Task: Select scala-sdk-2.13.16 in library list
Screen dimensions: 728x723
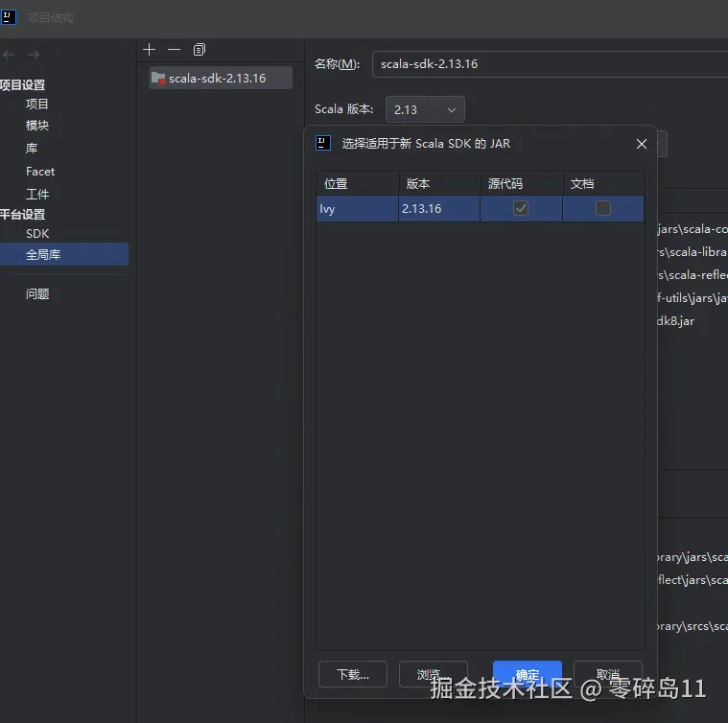Action: pos(221,78)
